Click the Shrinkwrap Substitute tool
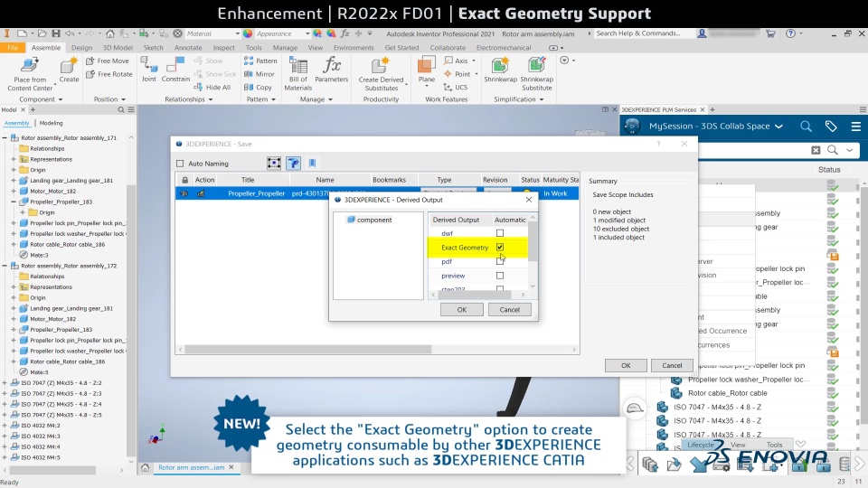Image resolution: width=868 pixels, height=488 pixels. [536, 74]
